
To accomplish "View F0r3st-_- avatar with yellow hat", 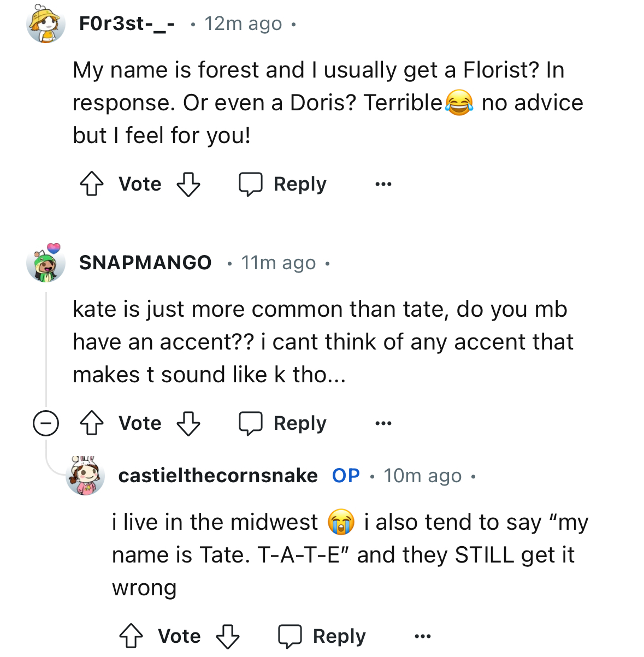I will (x=46, y=23).
